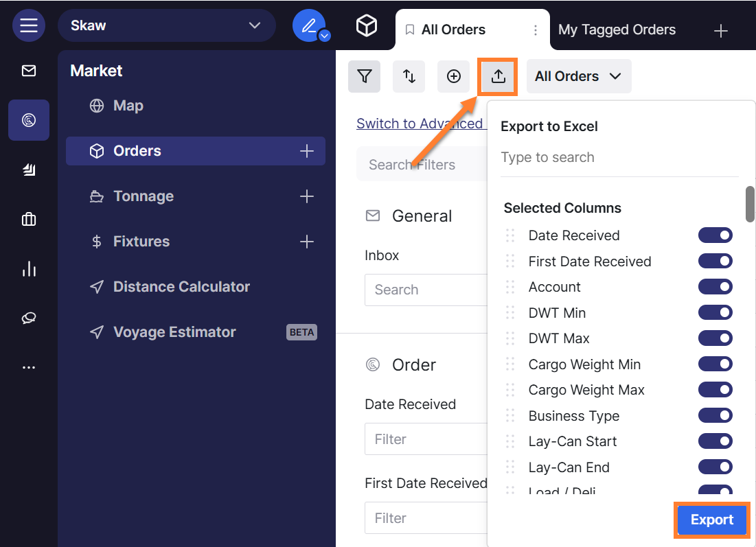Click the Type to search field
Screen dimensions: 756x547
click(618, 157)
